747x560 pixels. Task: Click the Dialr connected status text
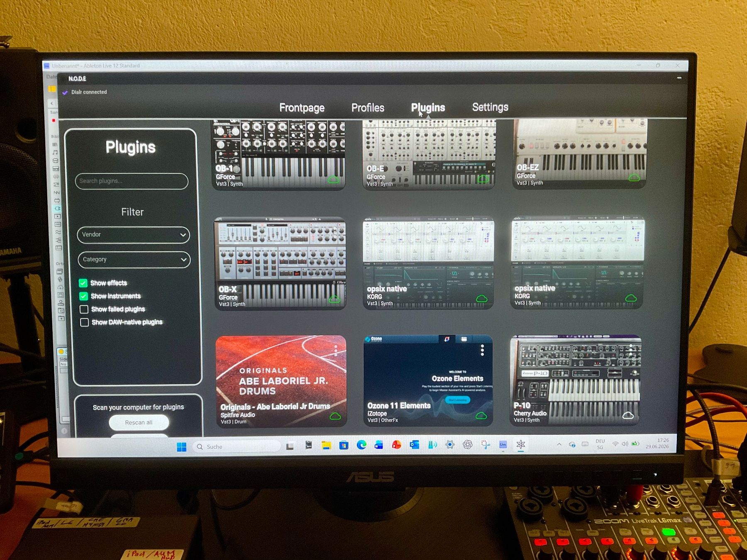(89, 92)
